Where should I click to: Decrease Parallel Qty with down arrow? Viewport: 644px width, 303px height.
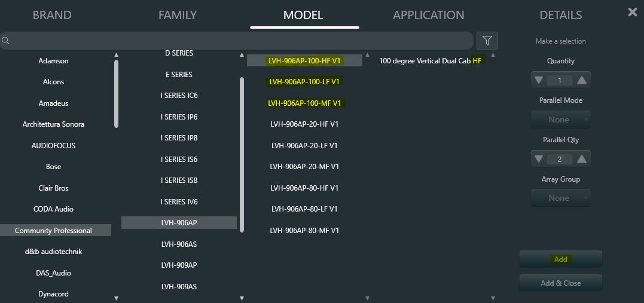539,159
